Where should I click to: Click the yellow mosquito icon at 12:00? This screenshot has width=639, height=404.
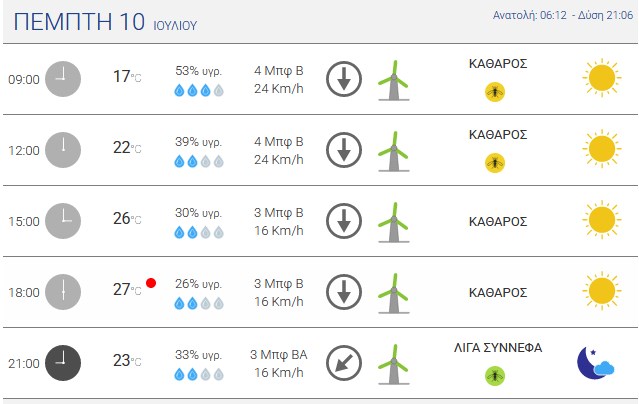(x=495, y=163)
